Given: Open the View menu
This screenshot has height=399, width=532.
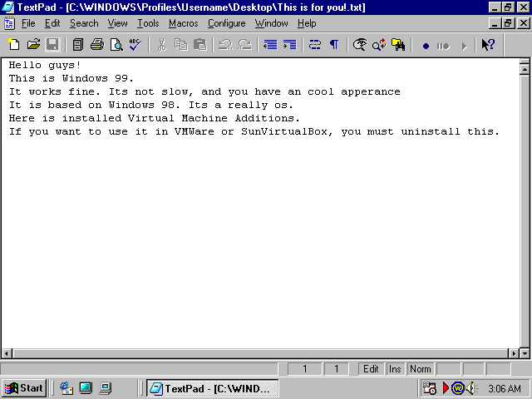Looking at the screenshot, I should [x=117, y=23].
